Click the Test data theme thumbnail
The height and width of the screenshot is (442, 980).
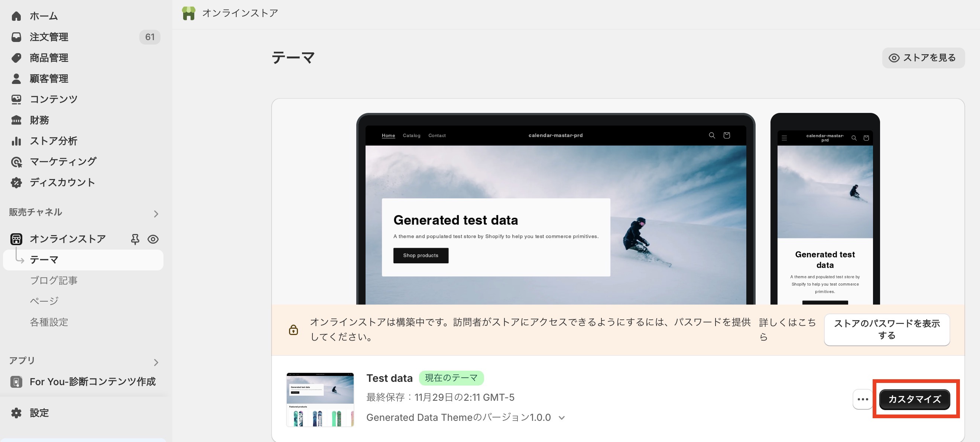tap(319, 399)
